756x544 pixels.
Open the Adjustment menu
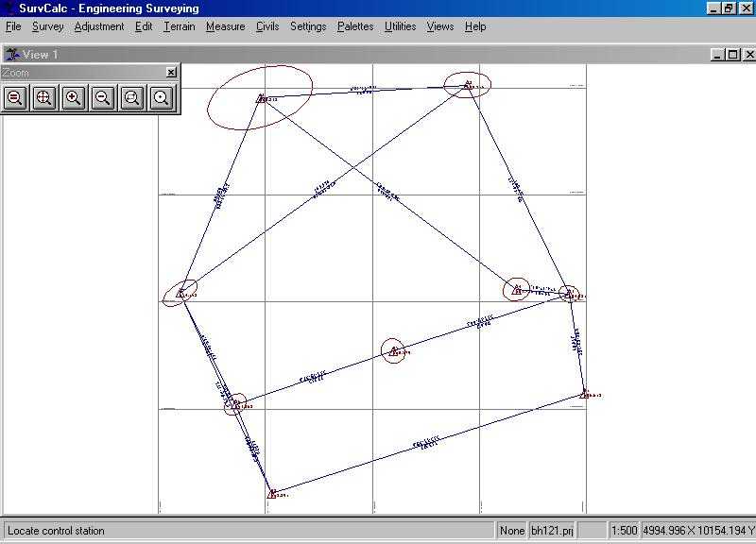coord(99,26)
